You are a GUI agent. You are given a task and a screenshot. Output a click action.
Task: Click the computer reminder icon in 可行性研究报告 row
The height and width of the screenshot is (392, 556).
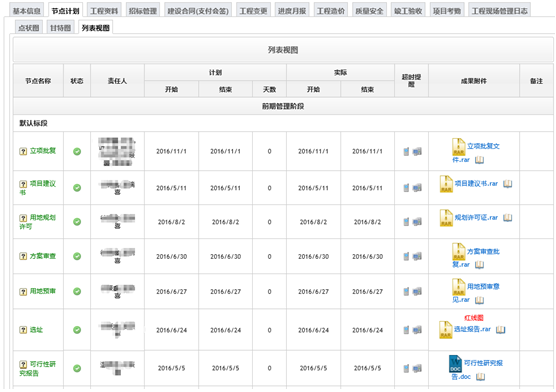pos(417,368)
